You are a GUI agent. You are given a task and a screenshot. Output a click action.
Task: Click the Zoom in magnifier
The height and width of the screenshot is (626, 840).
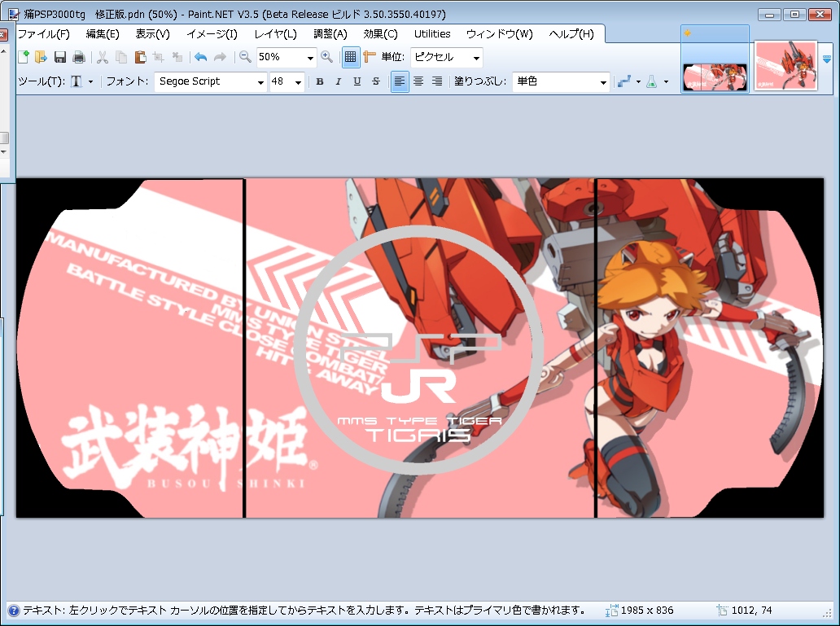326,57
